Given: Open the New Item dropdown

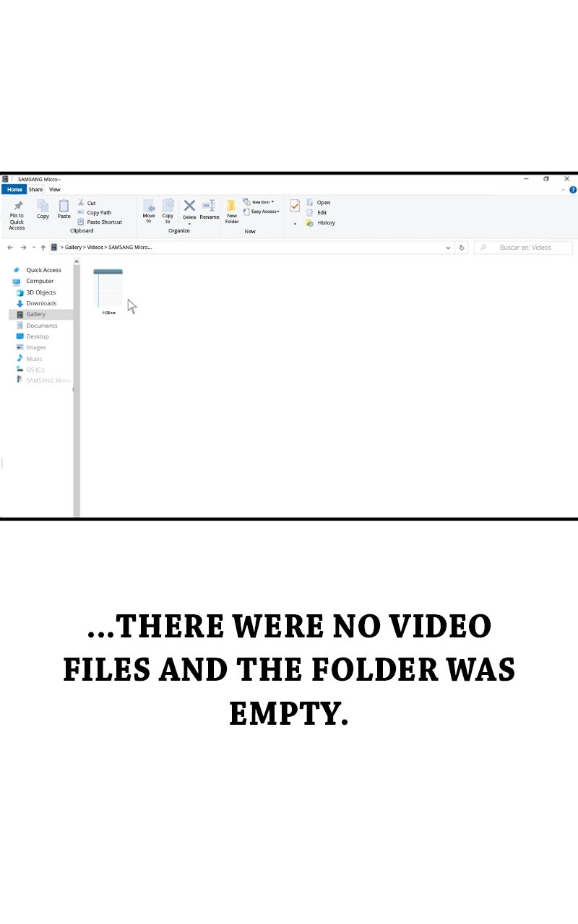Looking at the screenshot, I should click(x=259, y=202).
